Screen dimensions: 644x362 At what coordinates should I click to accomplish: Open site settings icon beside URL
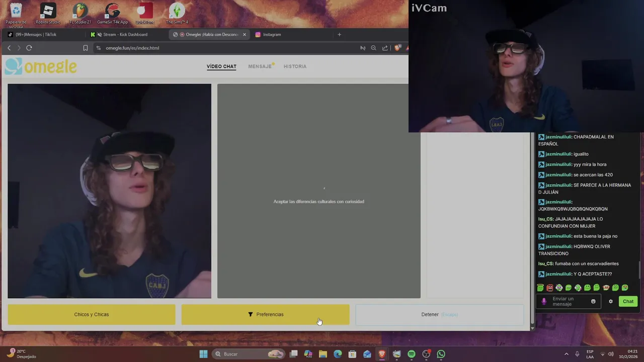[99, 48]
